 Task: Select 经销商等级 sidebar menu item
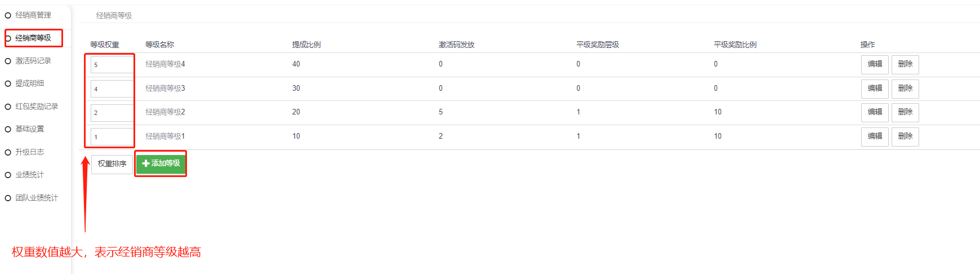point(33,38)
